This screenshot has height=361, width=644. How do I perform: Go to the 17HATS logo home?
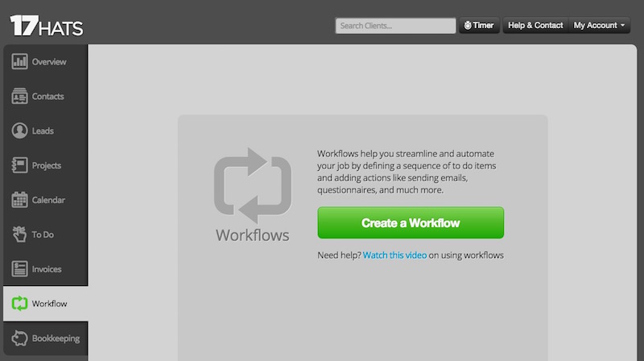[47, 26]
